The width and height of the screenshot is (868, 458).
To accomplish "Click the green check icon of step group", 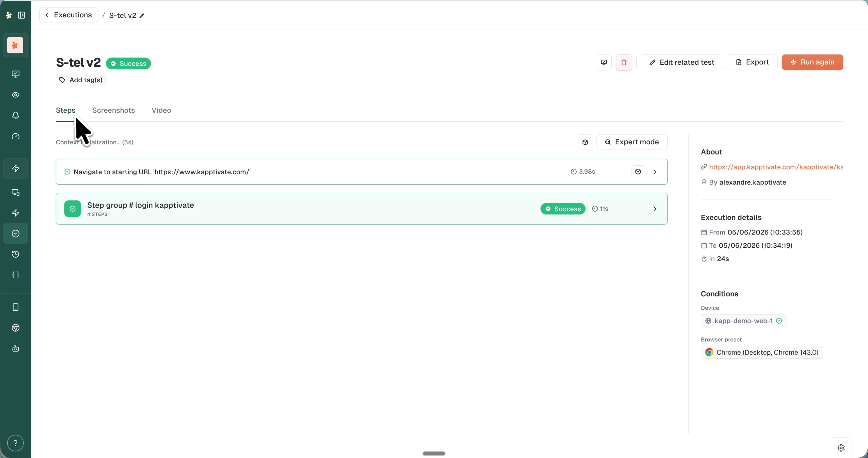I will (72, 209).
